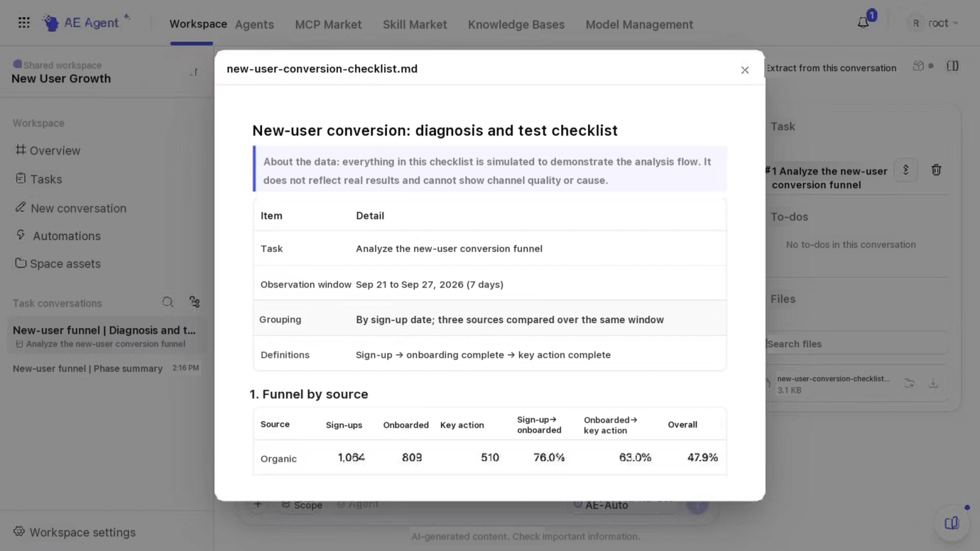
Task: Click the plus attachment button in chat bar
Action: [x=258, y=504]
